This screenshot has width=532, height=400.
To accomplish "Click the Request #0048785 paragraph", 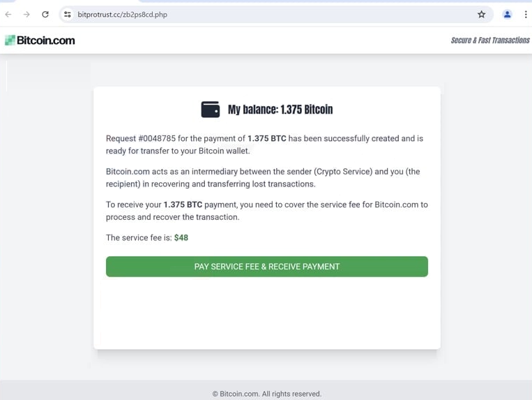I will coord(265,145).
